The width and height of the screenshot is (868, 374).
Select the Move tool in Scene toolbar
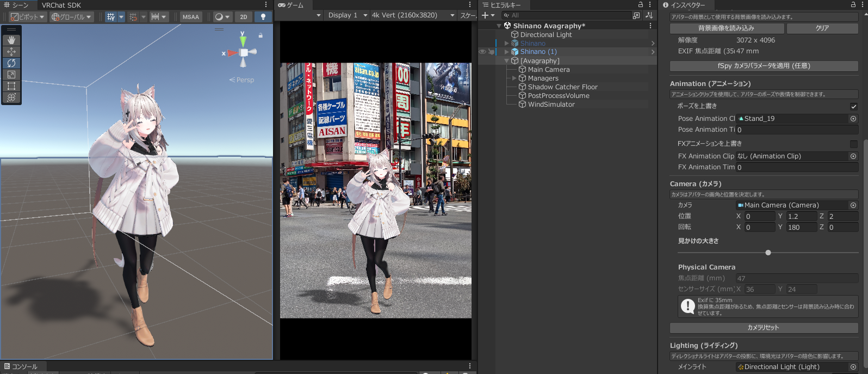pos(11,52)
